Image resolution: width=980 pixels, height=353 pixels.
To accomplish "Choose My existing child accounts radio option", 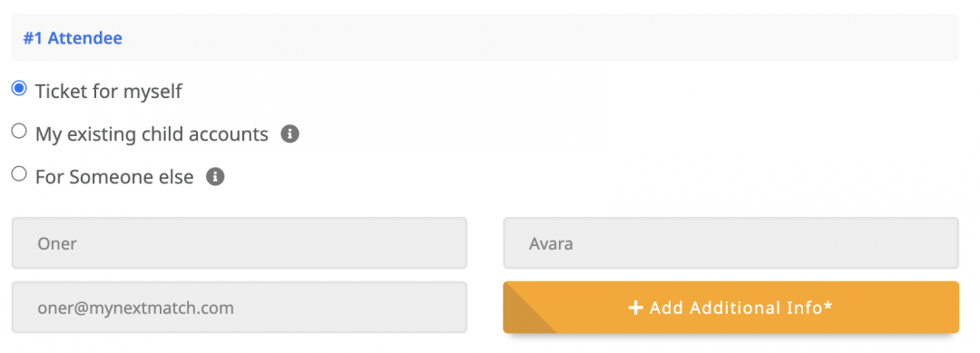I will pyautogui.click(x=19, y=132).
